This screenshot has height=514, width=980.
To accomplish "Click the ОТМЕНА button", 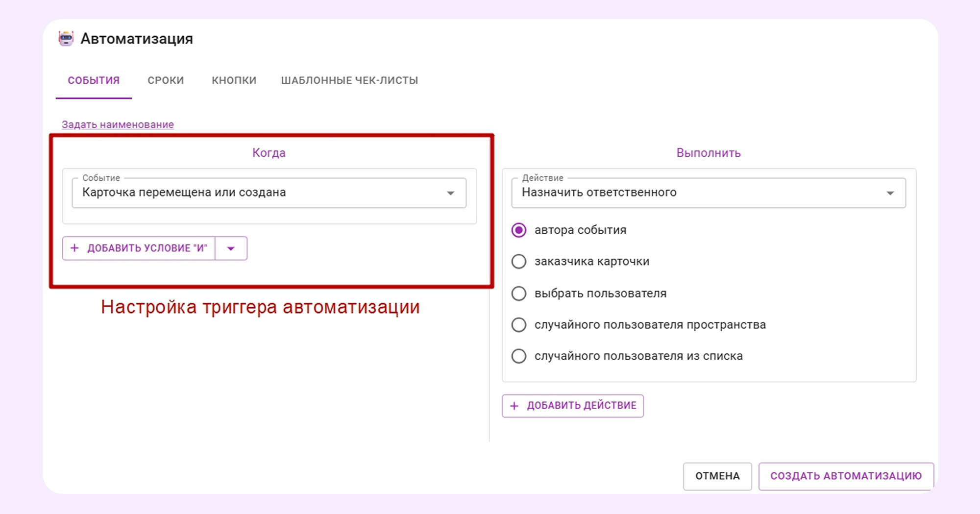I will click(x=717, y=476).
